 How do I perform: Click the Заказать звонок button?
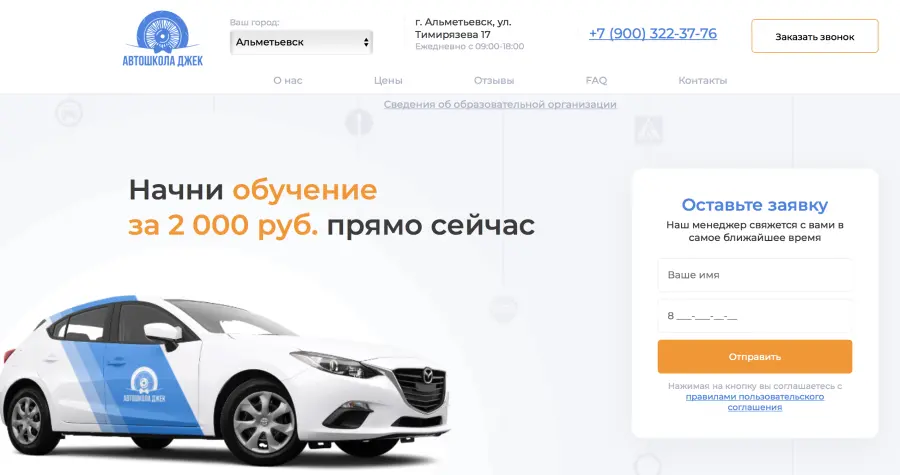814,36
